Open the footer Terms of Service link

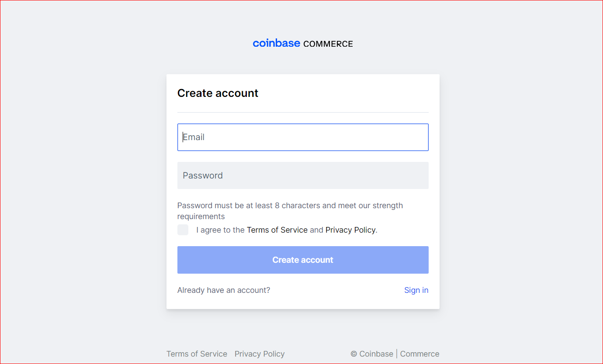197,354
